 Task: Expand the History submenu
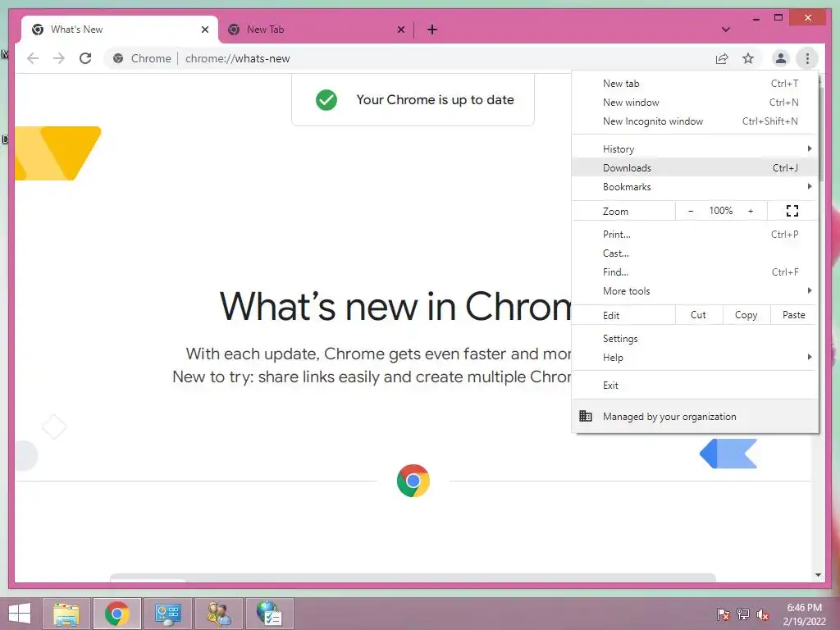click(695, 149)
